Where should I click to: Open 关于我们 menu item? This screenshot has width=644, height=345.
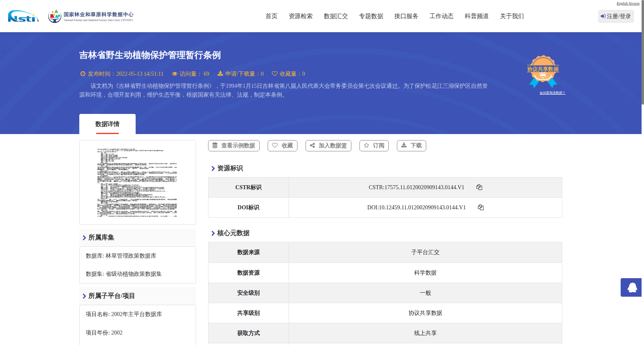(512, 16)
